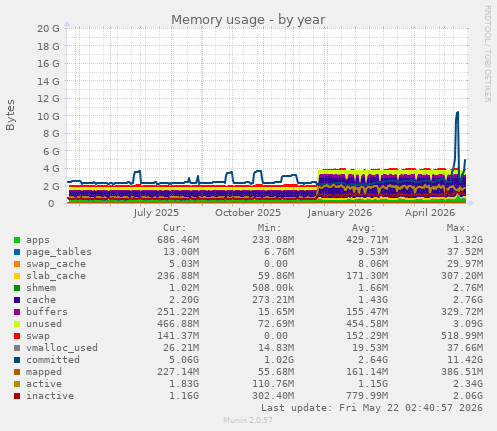Click the 'mapped' legend label
The height and width of the screenshot is (431, 497).
44,372
